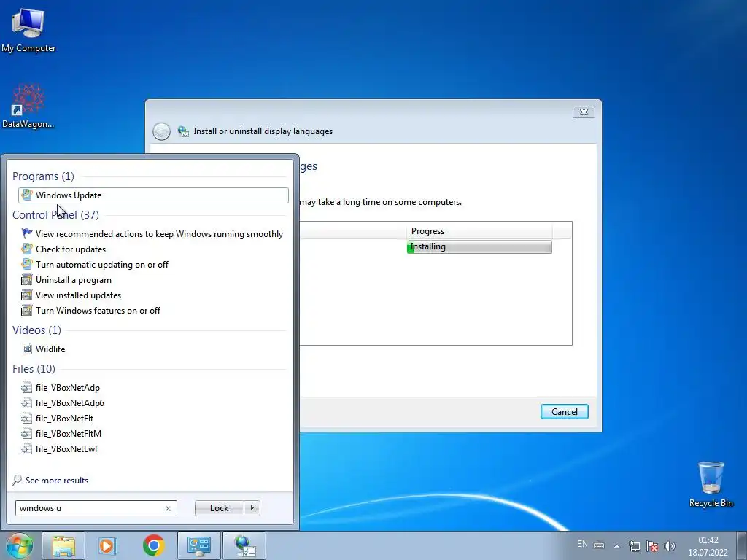Open Windows Update program result
This screenshot has width=747, height=560.
(x=153, y=195)
